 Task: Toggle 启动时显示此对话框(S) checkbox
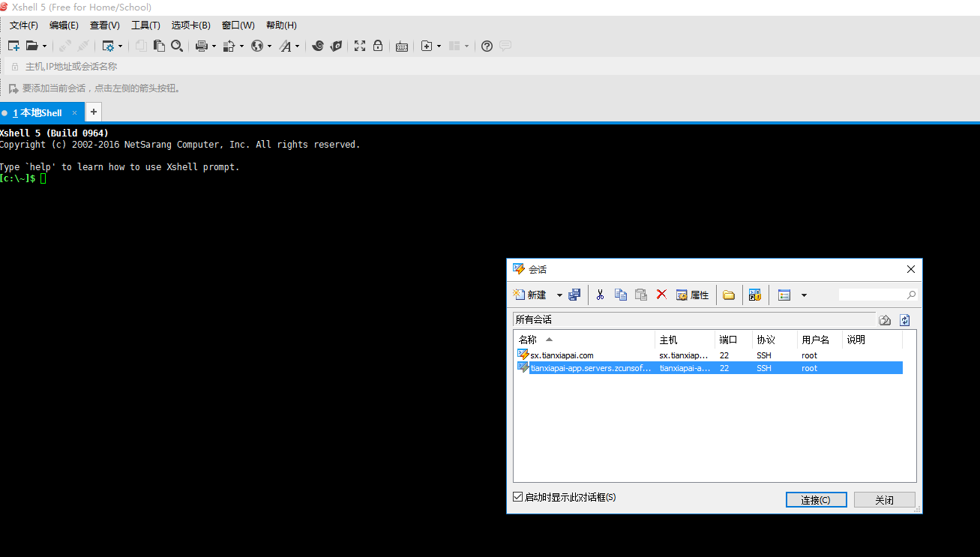tap(517, 497)
